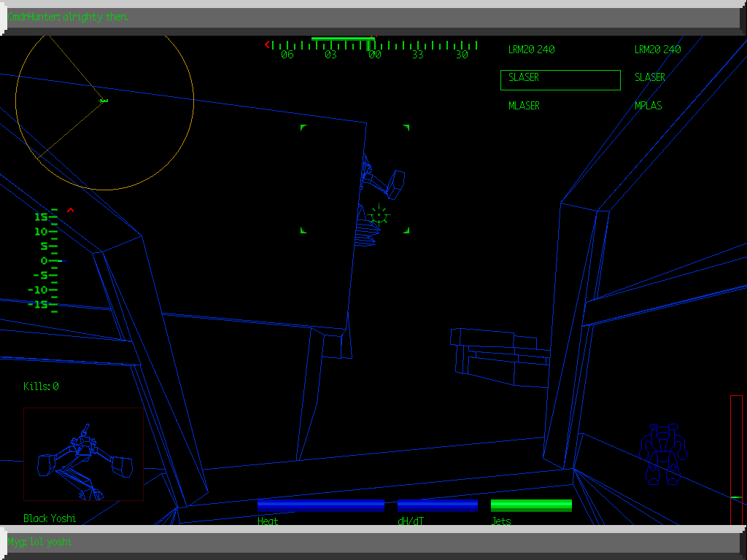This screenshot has height=560, width=747.
Task: Click the Black Yoshi target name label
Action: [x=50, y=518]
